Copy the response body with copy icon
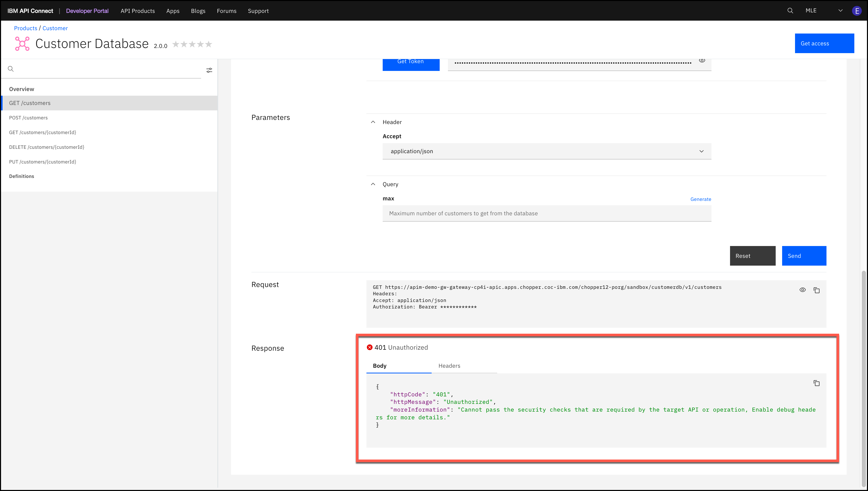 [816, 383]
